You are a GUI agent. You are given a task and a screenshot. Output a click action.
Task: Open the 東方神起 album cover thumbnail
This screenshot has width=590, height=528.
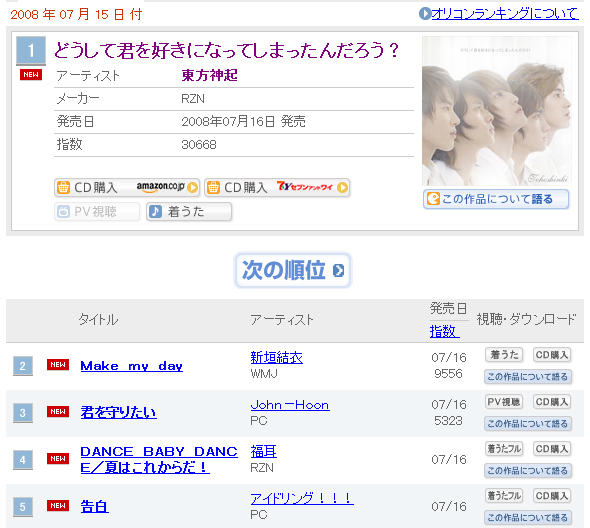(496, 111)
